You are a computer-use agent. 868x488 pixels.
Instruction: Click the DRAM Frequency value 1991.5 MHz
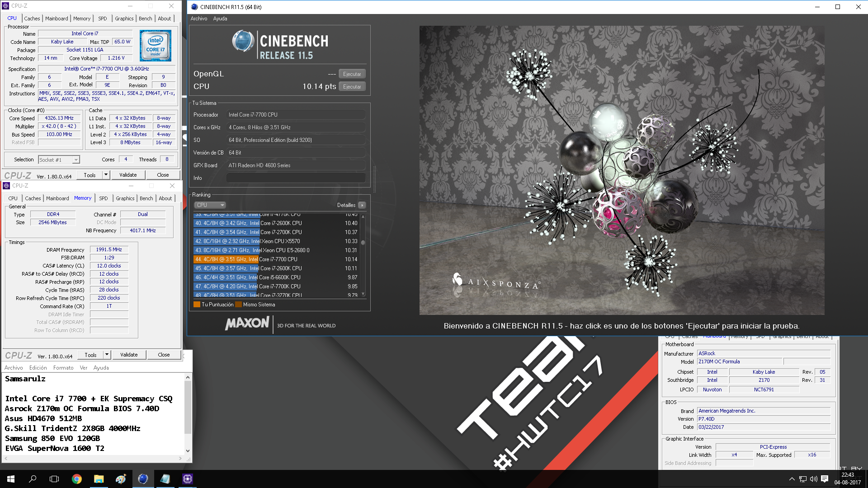pyautogui.click(x=109, y=249)
